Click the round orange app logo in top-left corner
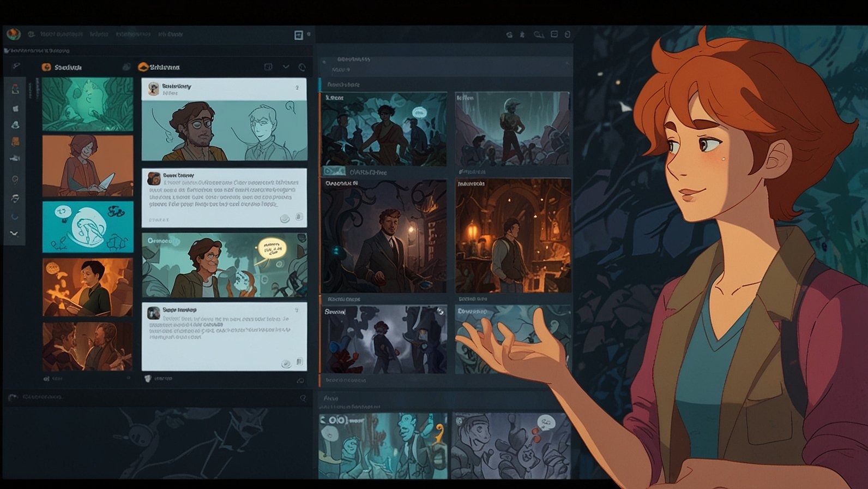 point(13,34)
